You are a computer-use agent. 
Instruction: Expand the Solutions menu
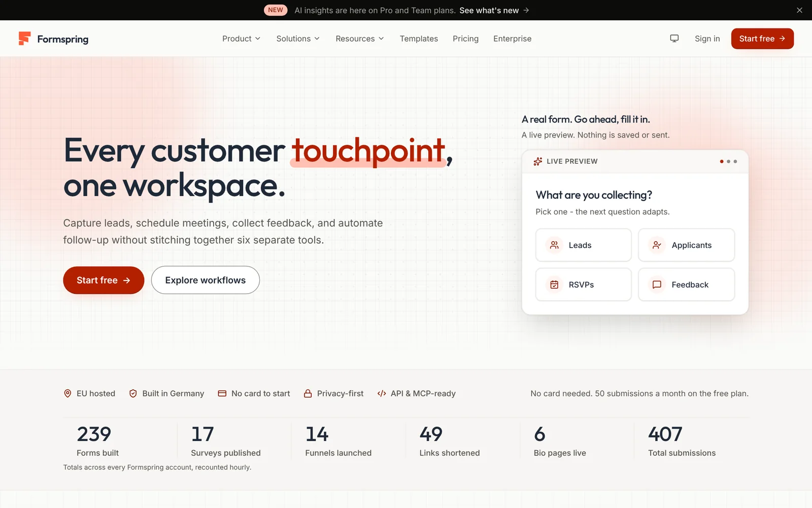coord(298,39)
